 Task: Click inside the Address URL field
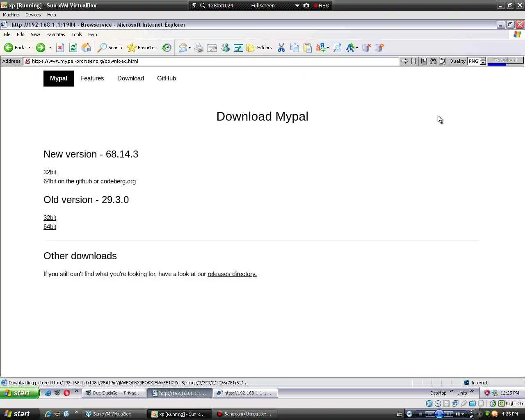point(211,61)
